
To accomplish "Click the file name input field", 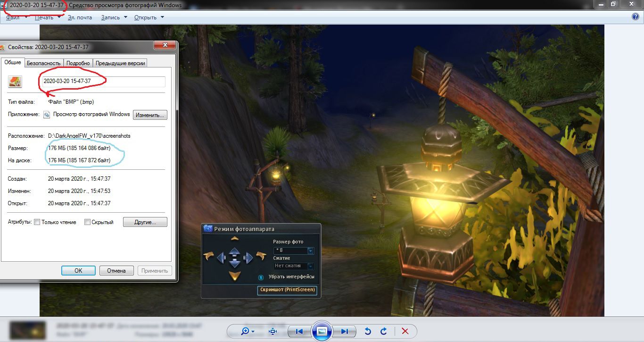I will (x=103, y=82).
